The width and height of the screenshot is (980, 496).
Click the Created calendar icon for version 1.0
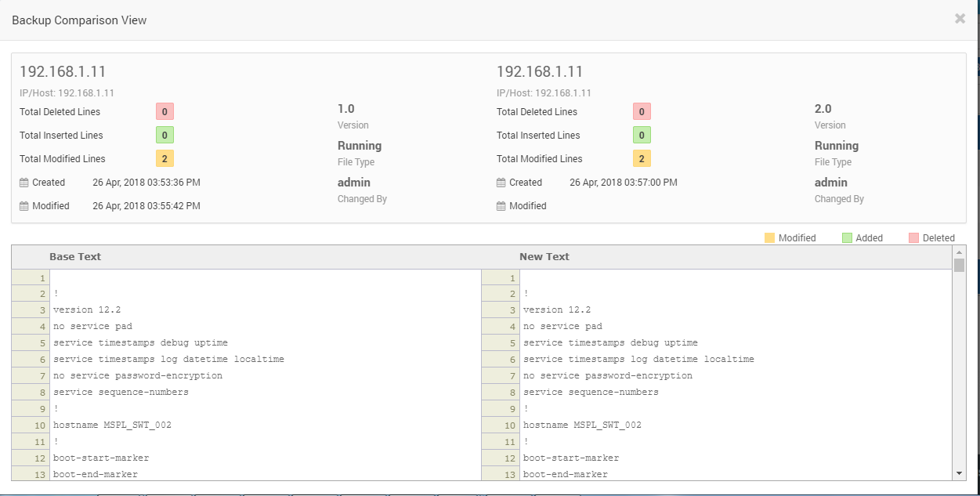[x=24, y=183]
